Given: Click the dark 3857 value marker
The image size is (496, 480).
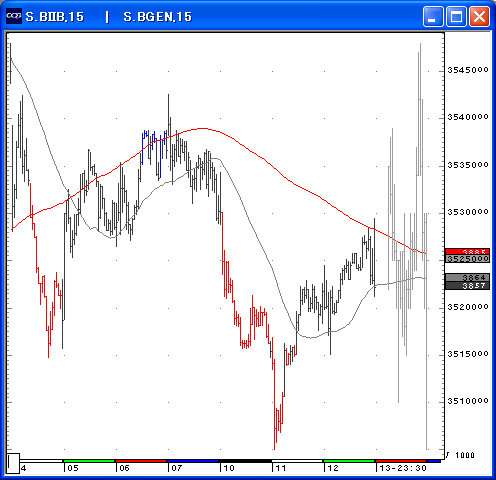Looking at the screenshot, I should [x=468, y=286].
